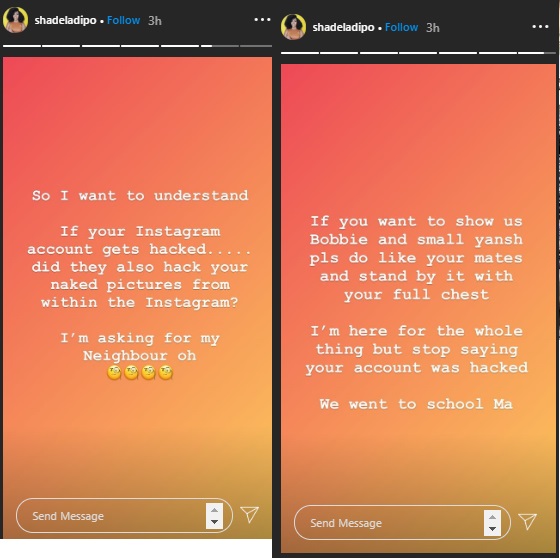Tap the left story text to pause
Viewport: 560px width, 558px height.
click(139, 284)
